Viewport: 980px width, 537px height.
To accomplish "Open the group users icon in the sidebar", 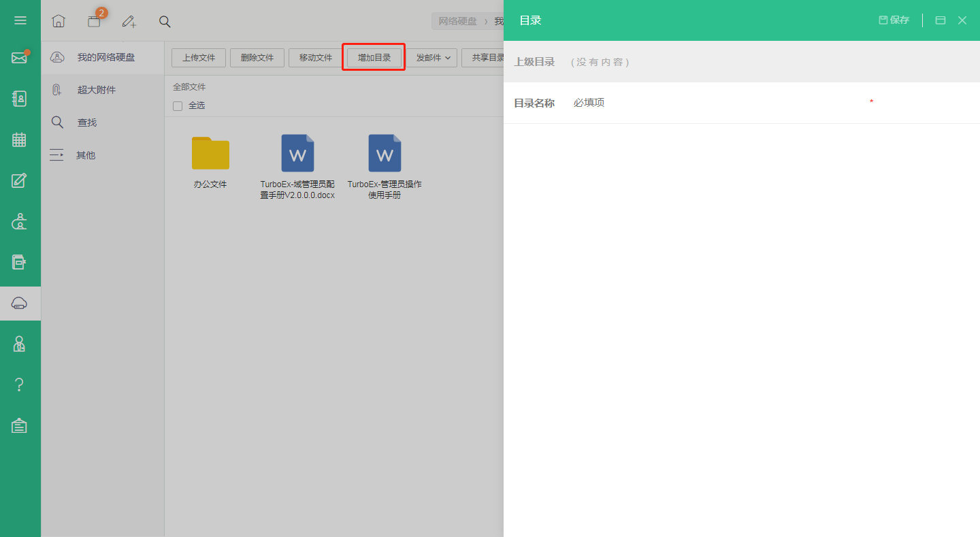I will tap(20, 221).
